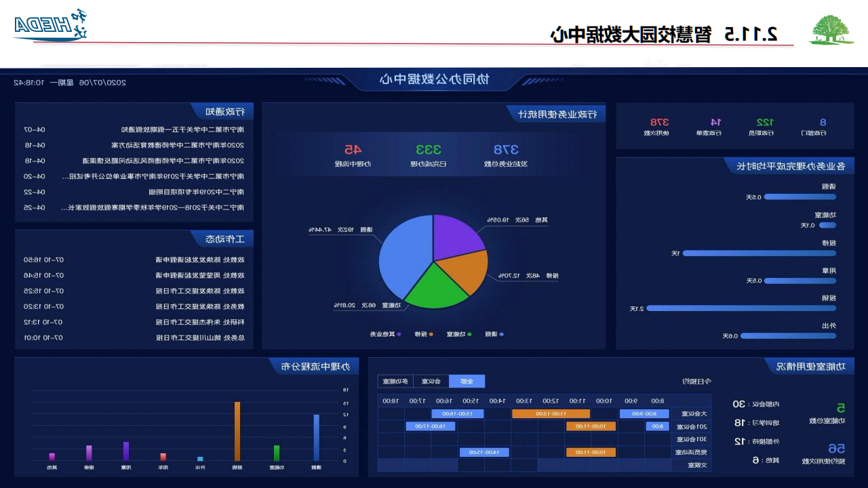Click the 201会议室 10:00-11:00 booking block
Screen dimensions: 868x488
(591, 426)
